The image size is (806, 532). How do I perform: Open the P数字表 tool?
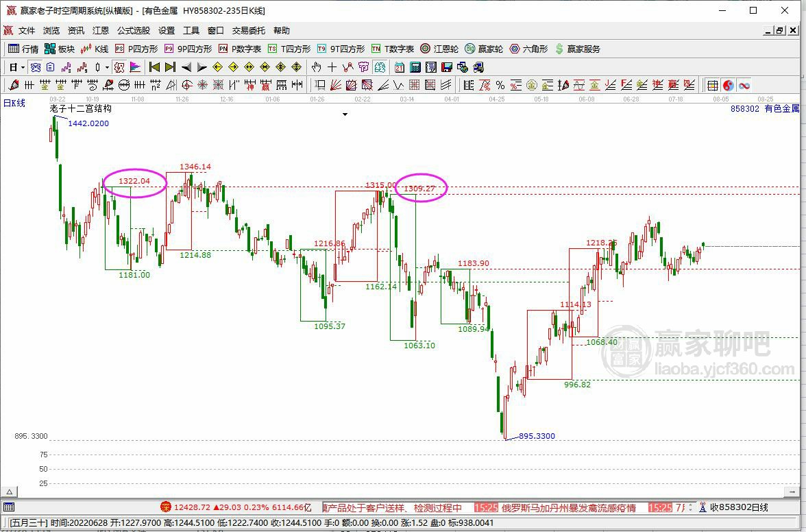coord(240,49)
